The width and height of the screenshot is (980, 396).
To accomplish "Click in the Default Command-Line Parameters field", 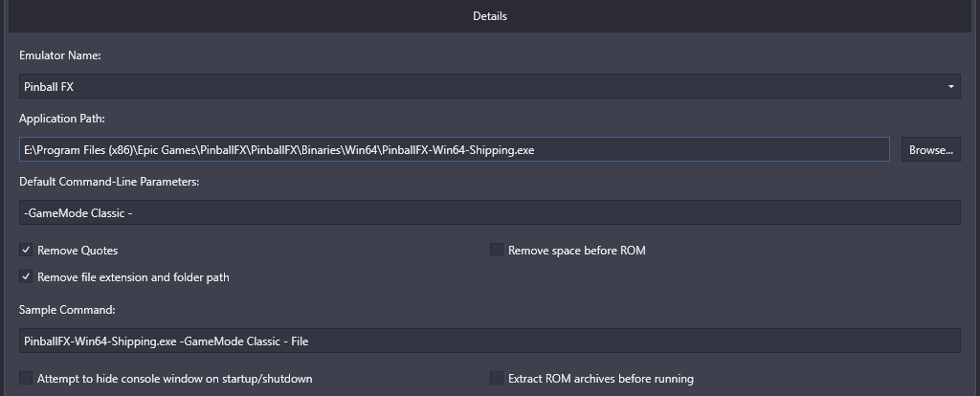I will (x=489, y=213).
